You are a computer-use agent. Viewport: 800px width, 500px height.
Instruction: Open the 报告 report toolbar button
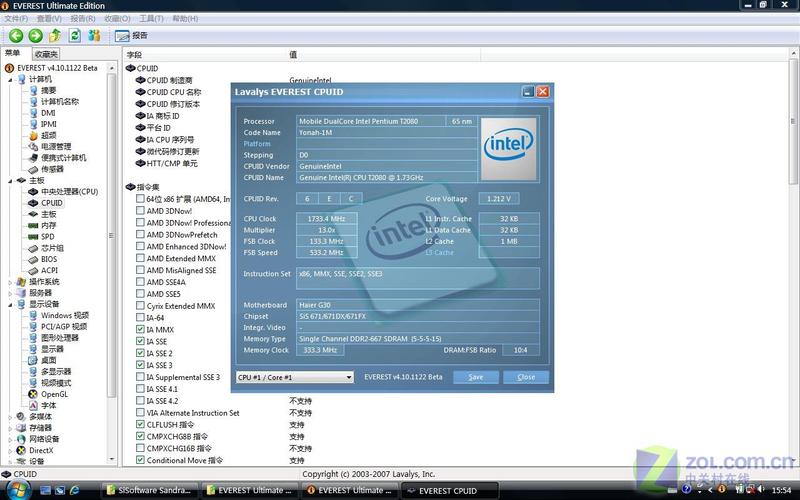tap(131, 36)
